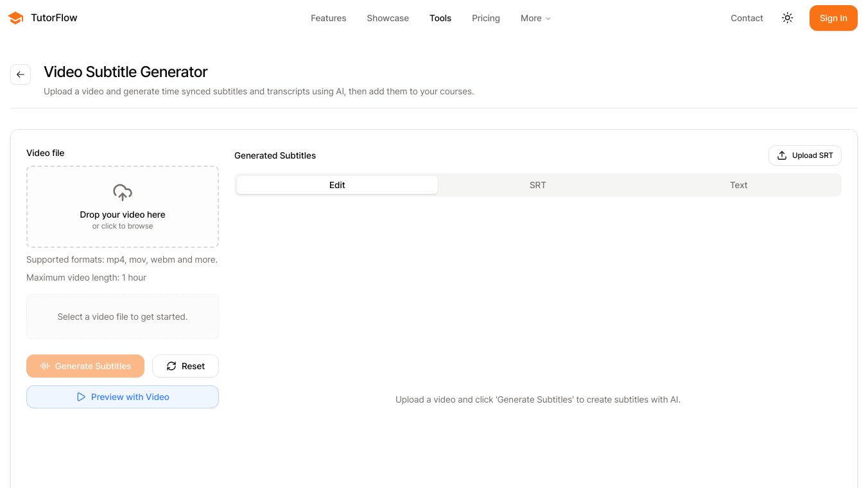Switch to the Text tab

738,185
